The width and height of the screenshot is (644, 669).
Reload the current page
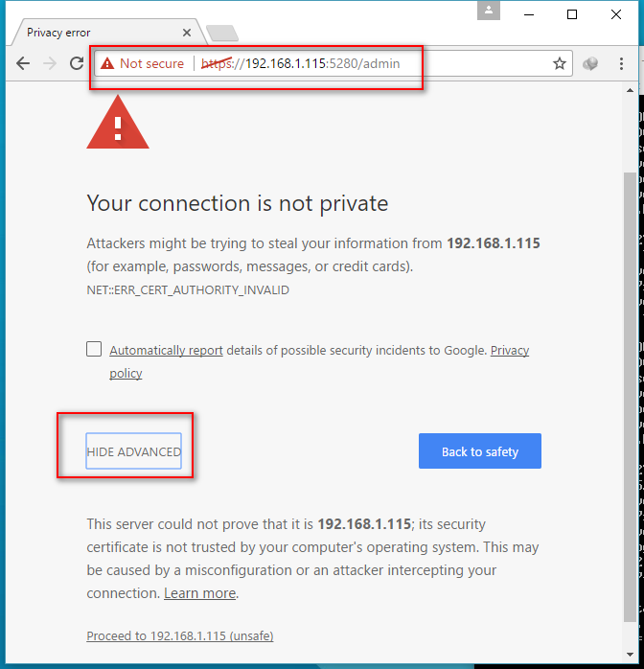point(77,64)
